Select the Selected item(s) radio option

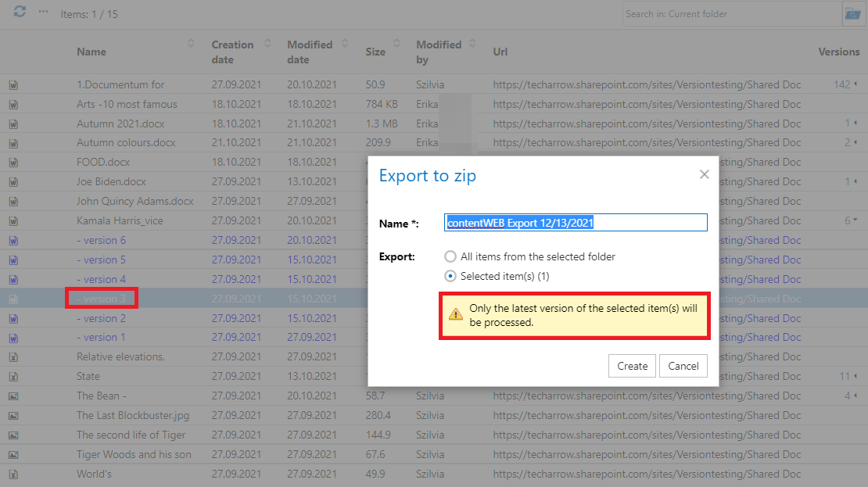450,276
